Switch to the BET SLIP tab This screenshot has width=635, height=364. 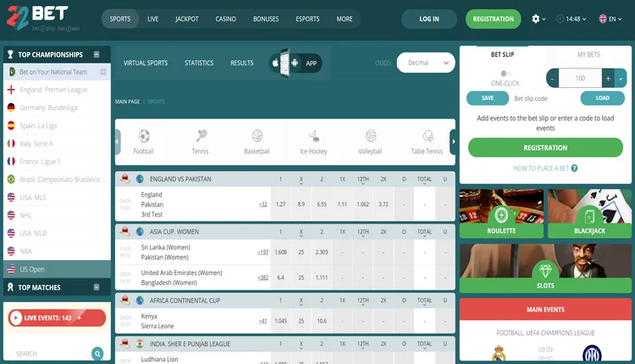pyautogui.click(x=503, y=54)
